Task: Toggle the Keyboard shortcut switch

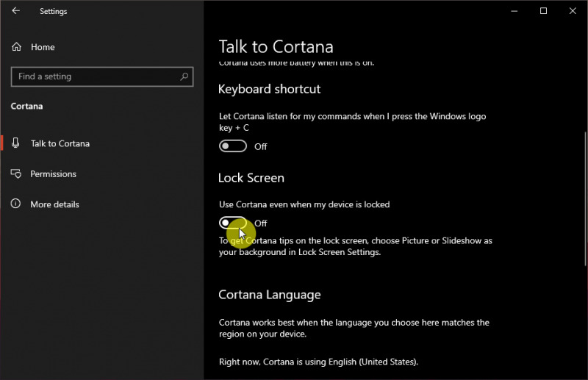Action: 233,146
